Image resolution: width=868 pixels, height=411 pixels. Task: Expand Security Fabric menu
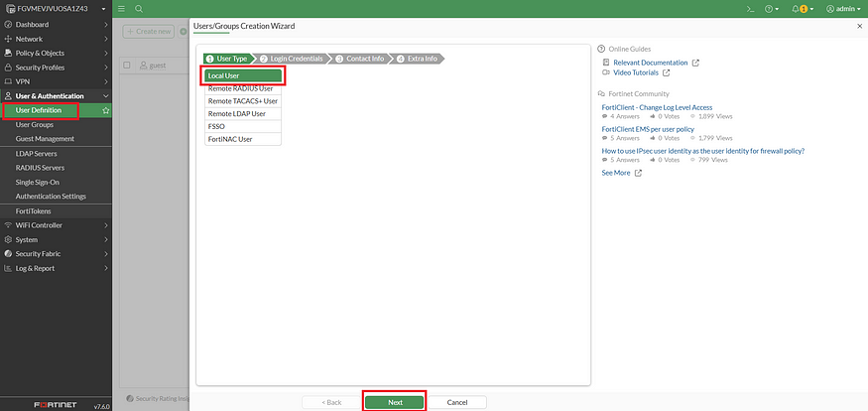tap(56, 254)
